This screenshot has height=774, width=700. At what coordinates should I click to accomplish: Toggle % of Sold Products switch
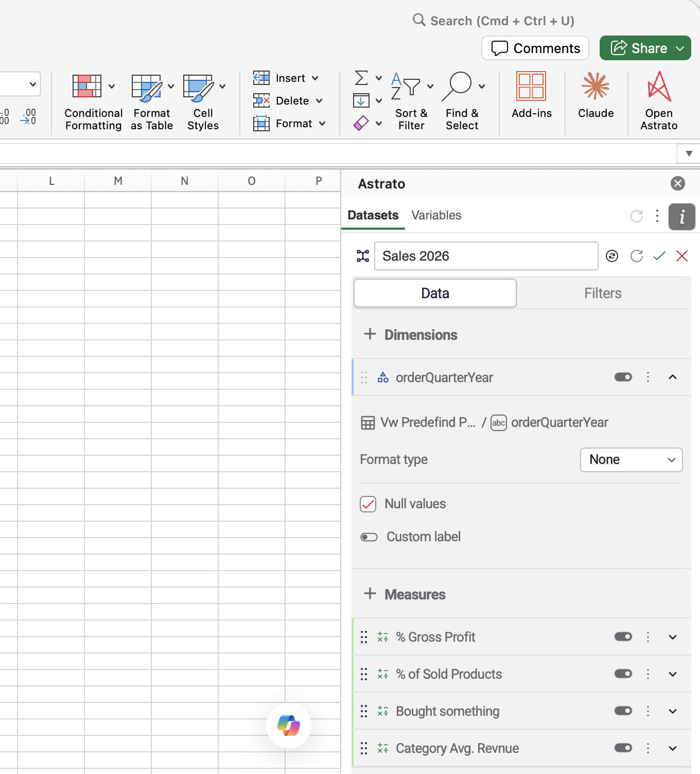click(x=623, y=674)
